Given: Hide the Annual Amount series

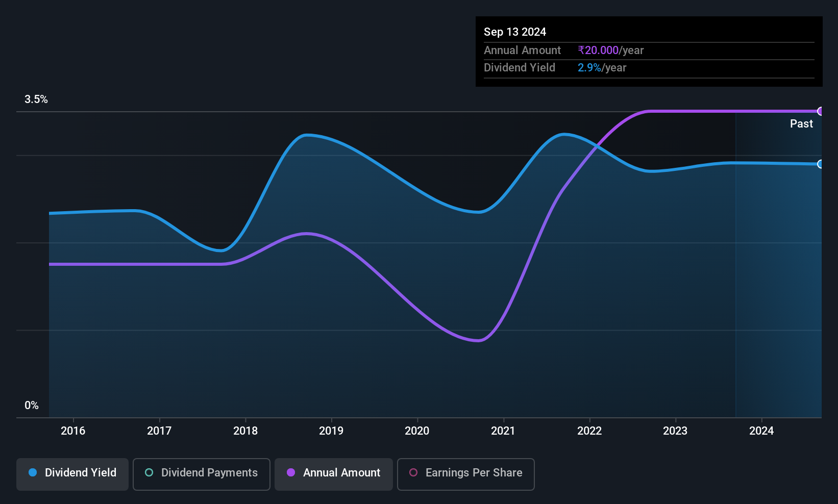Looking at the screenshot, I should point(334,474).
